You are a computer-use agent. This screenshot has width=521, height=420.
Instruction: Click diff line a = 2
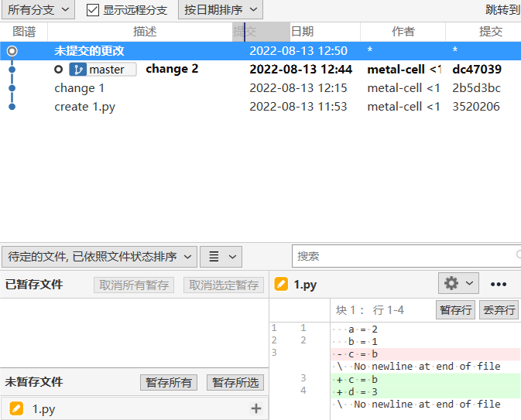pos(426,330)
